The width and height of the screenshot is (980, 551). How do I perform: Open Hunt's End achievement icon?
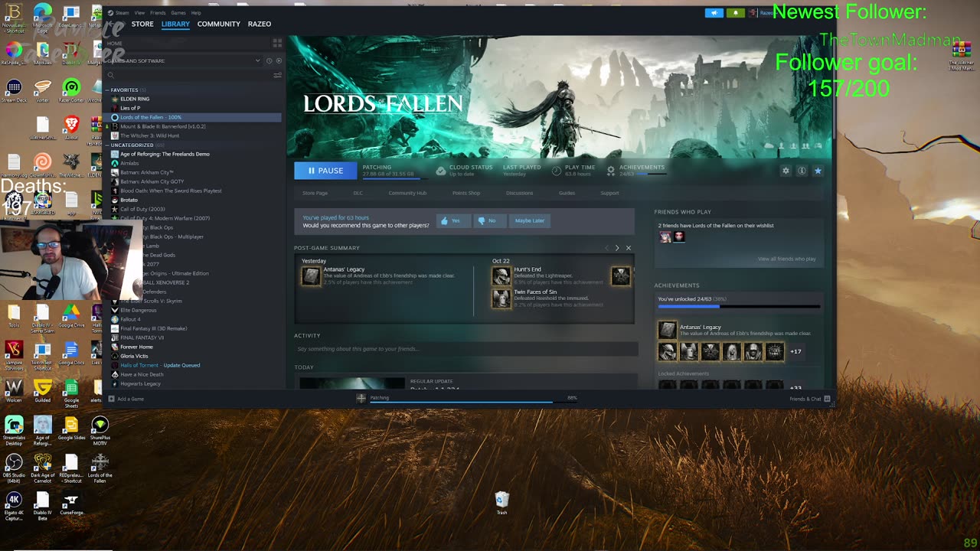click(501, 275)
